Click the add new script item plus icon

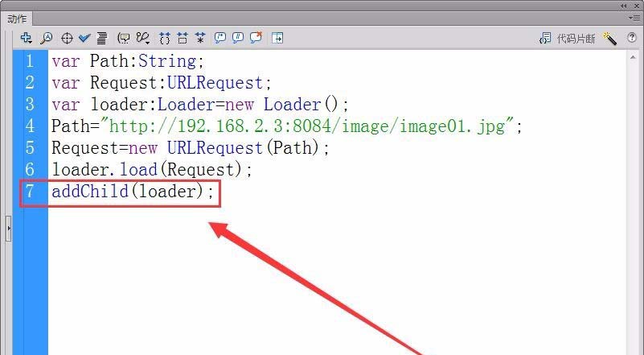click(x=26, y=38)
